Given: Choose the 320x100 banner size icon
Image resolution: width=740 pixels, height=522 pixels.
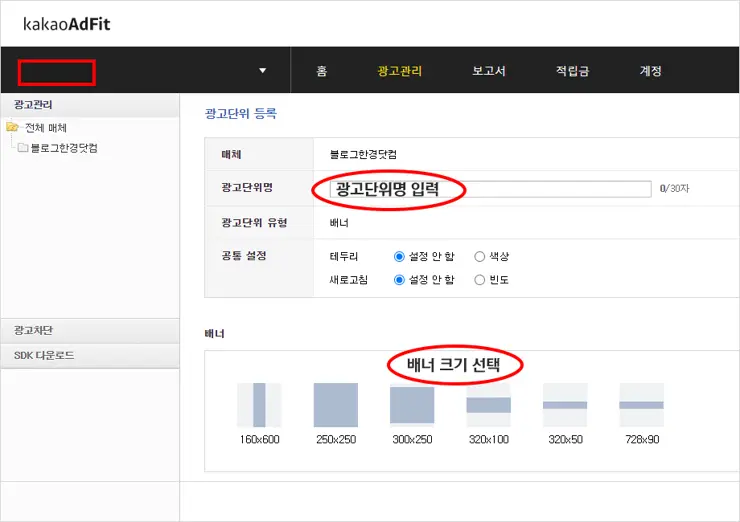Looking at the screenshot, I should [488, 405].
